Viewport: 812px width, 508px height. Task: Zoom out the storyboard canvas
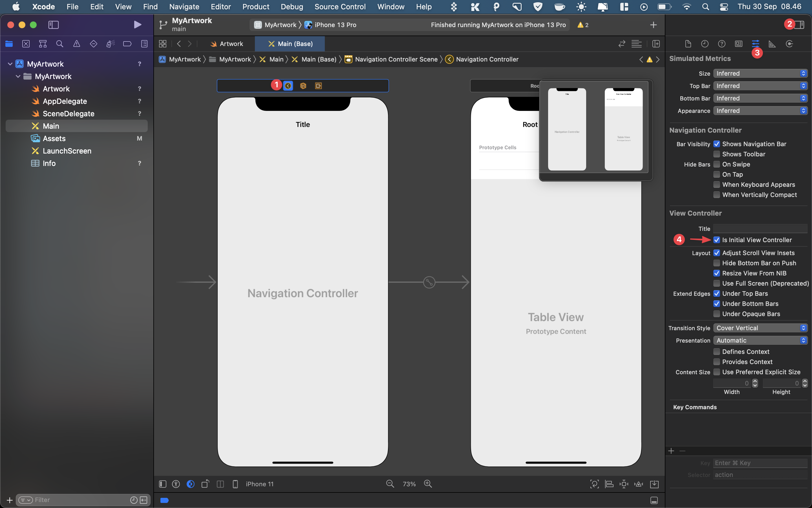click(x=390, y=484)
